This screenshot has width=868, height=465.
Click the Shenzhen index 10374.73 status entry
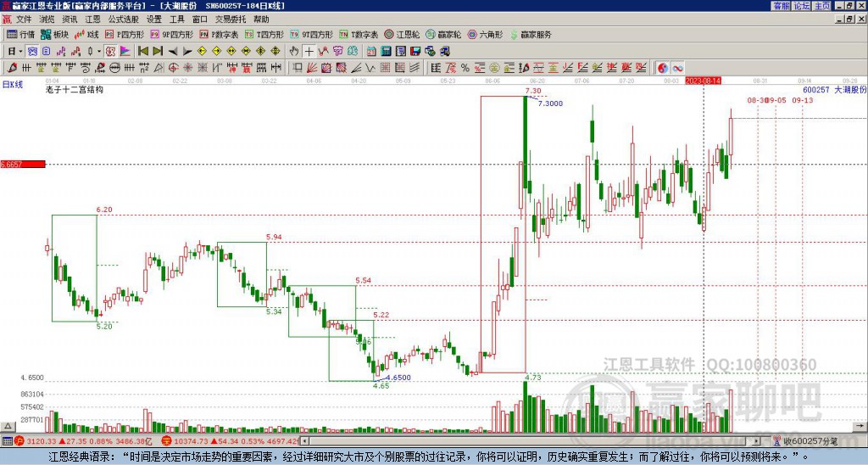(231, 441)
